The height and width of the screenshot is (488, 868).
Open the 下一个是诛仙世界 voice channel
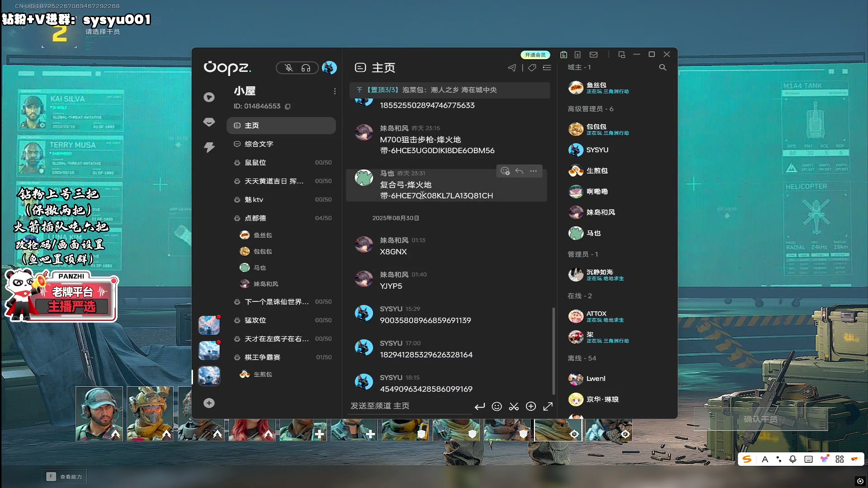point(281,302)
